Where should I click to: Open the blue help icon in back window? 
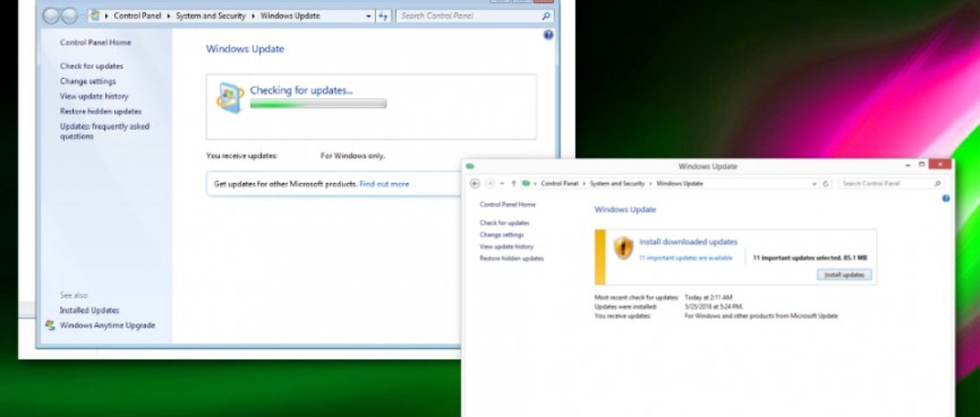coord(548,35)
